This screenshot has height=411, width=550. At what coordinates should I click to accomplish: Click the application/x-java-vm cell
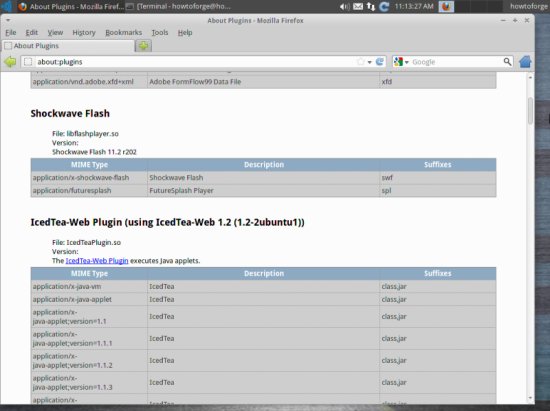click(89, 286)
